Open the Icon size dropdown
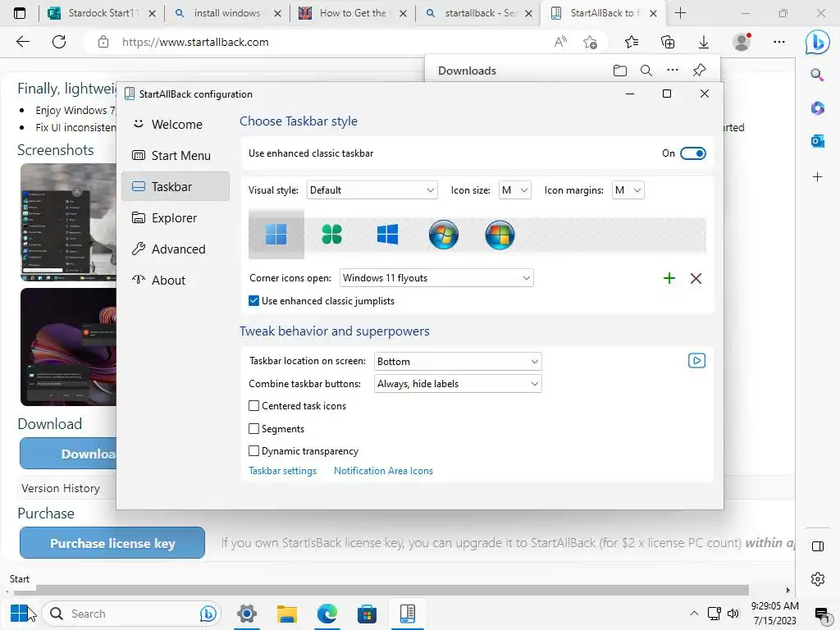 tap(515, 190)
